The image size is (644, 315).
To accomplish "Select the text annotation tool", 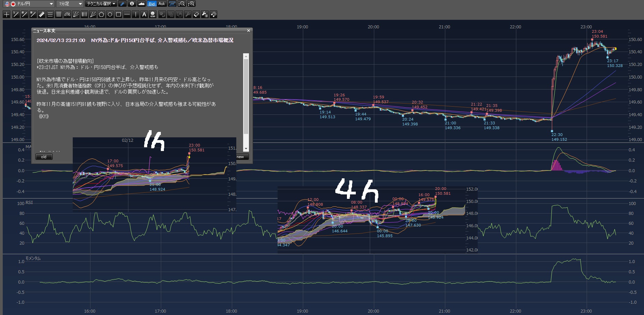I will (x=144, y=14).
